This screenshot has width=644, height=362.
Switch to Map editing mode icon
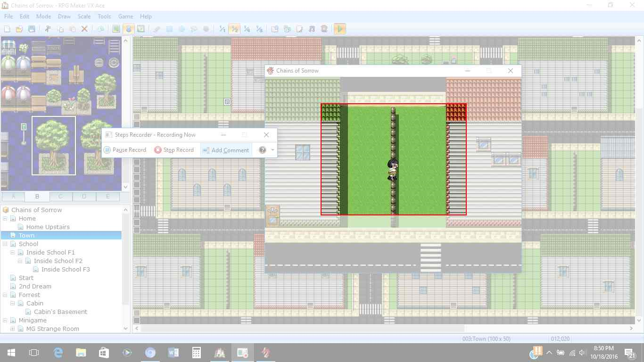(x=116, y=29)
